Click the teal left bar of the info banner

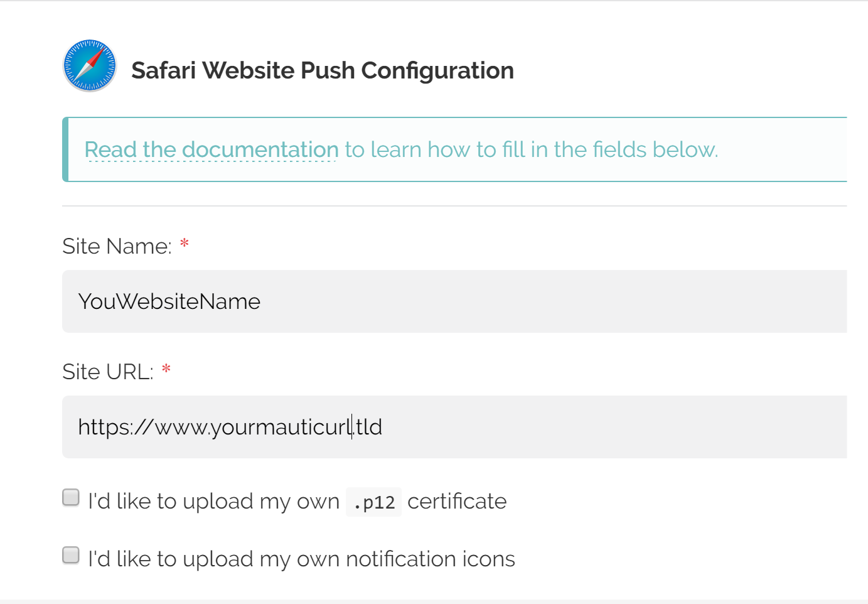[65, 149]
